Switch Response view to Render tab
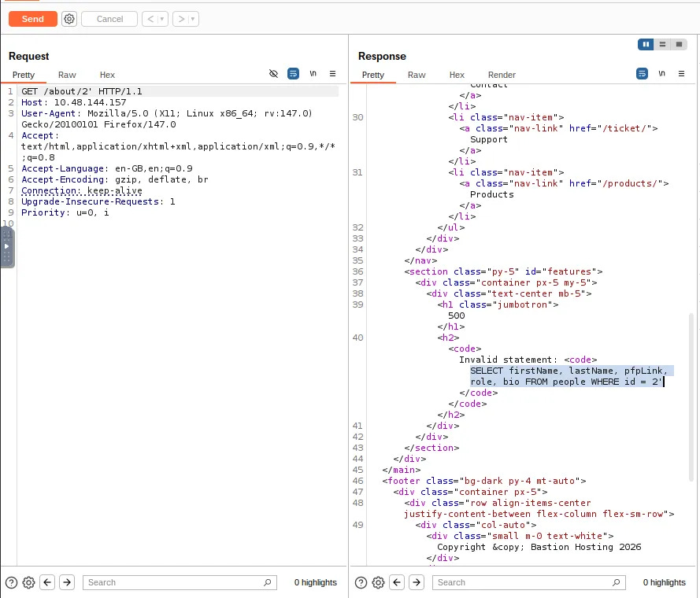The image size is (700, 598). coord(502,75)
